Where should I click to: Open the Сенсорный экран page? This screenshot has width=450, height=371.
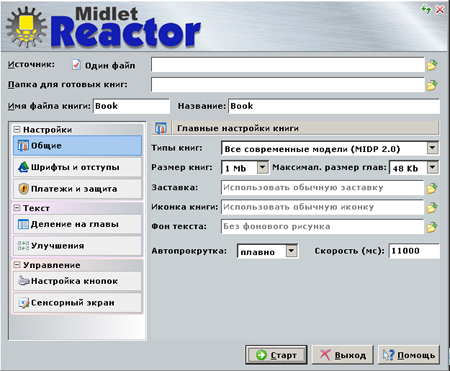(x=77, y=303)
